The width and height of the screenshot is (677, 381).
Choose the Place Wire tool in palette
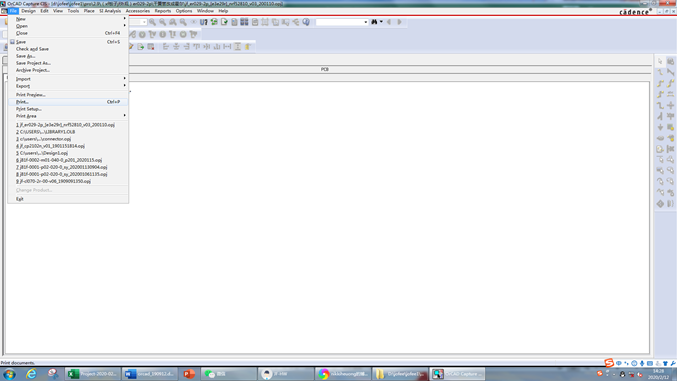click(660, 73)
